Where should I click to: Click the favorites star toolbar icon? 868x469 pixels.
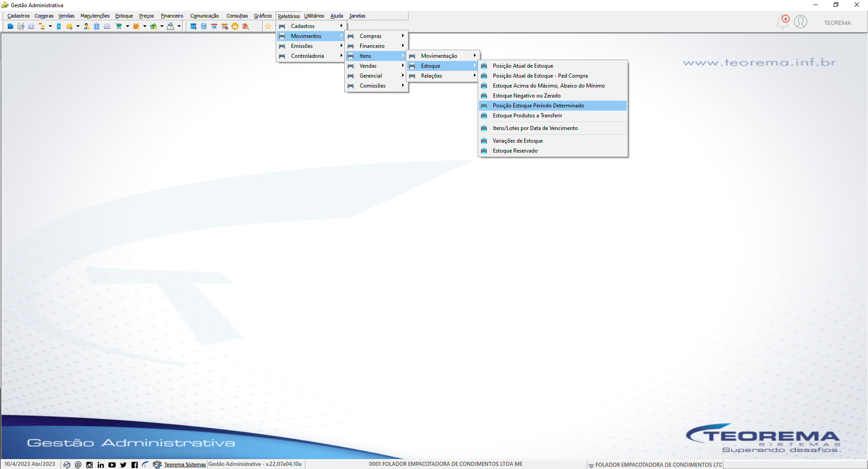tap(268, 26)
